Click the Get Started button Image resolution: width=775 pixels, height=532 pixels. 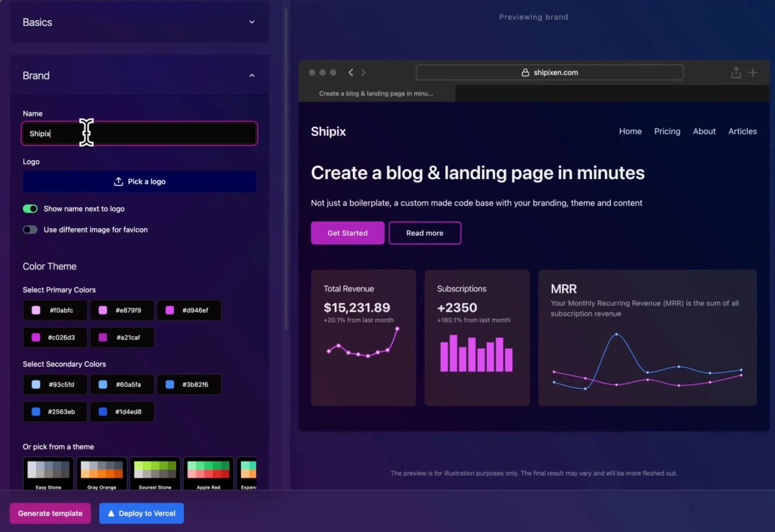tap(347, 233)
